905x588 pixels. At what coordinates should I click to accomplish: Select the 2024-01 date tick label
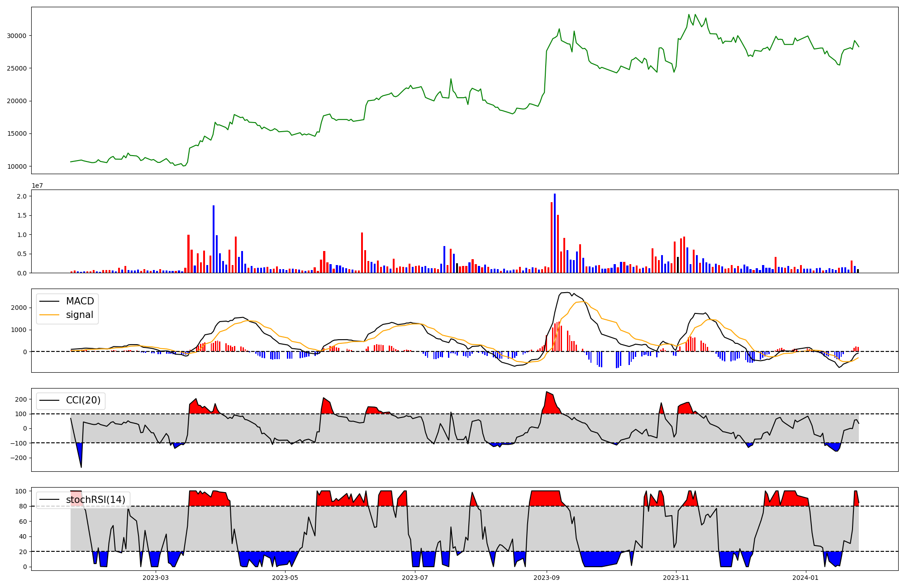click(x=805, y=578)
